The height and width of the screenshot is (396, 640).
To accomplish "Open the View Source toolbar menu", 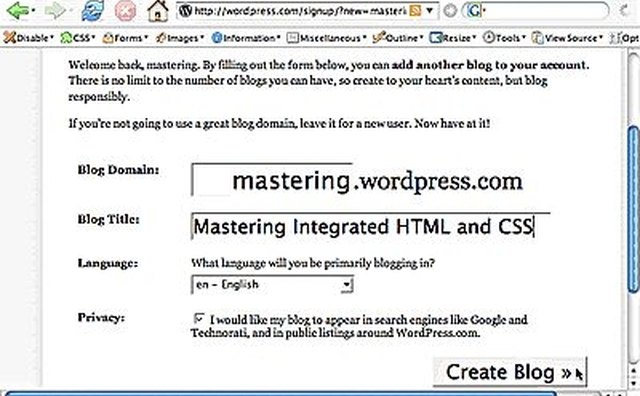I will 567,38.
